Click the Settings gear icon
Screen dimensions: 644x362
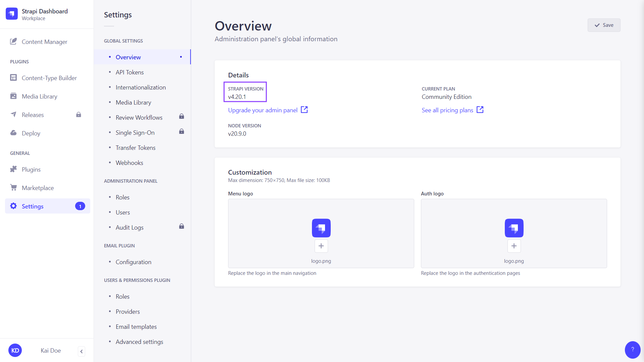pyautogui.click(x=13, y=206)
